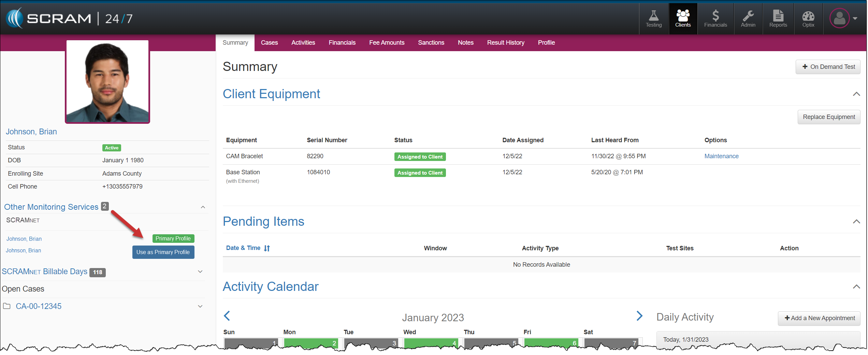Advance to next month in Activity Calendar
Viewport: 868px width, 355px height.
639,316
